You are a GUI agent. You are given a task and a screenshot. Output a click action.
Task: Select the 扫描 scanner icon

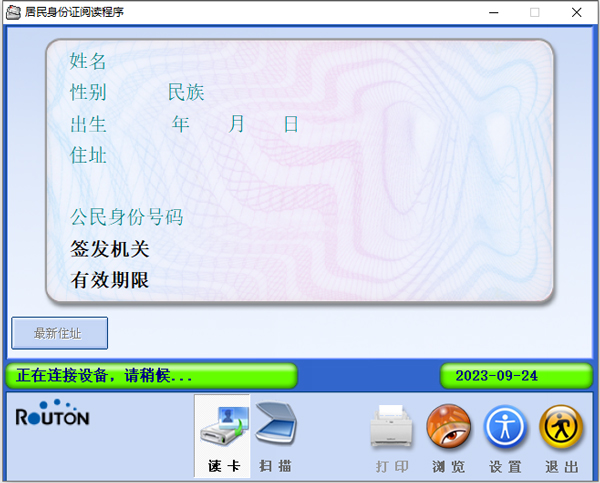click(x=276, y=423)
